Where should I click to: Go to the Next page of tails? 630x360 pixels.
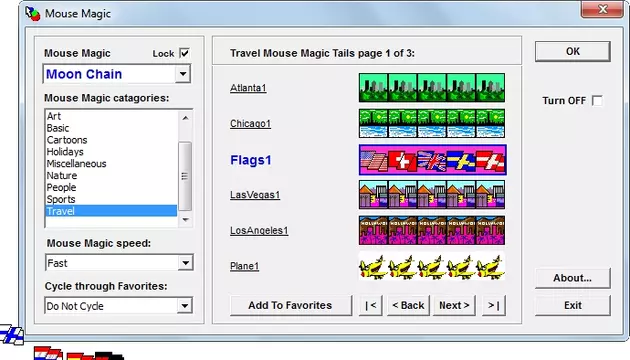[x=454, y=305]
